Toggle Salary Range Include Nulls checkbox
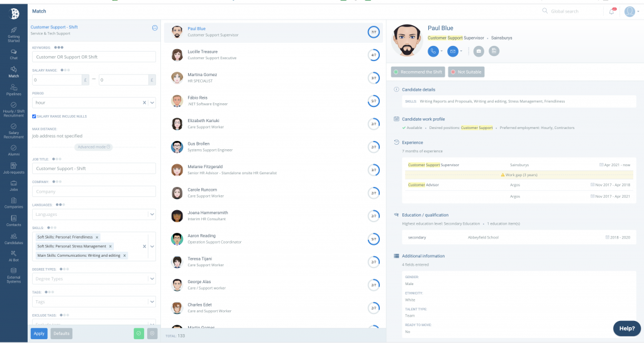Viewport: 644px width, 343px height. point(34,116)
